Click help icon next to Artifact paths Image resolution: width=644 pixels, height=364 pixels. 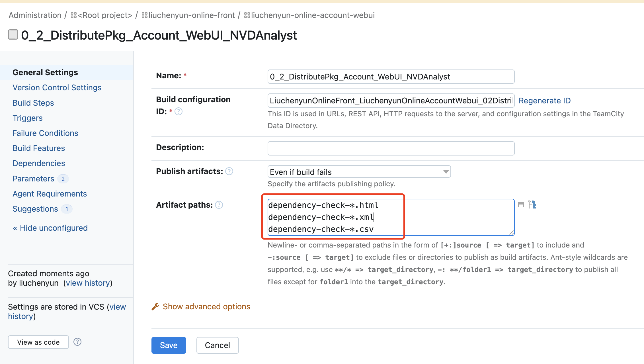(x=219, y=205)
